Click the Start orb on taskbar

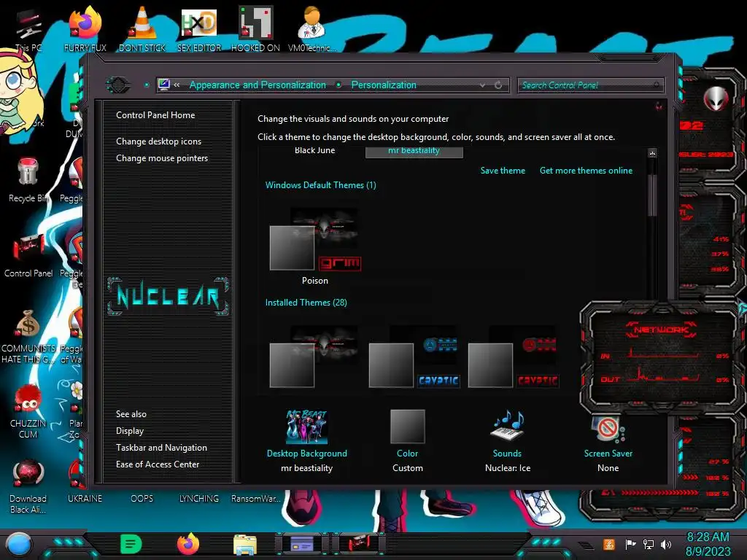(19, 544)
